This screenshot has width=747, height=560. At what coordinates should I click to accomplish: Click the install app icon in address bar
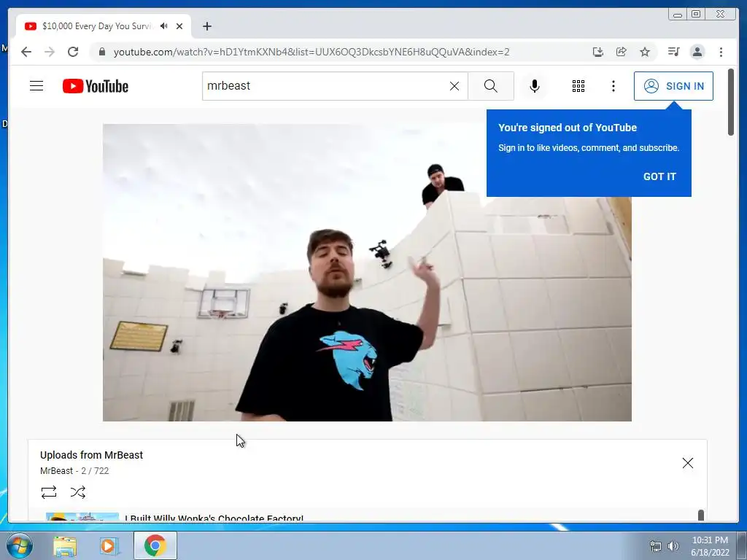click(x=598, y=52)
